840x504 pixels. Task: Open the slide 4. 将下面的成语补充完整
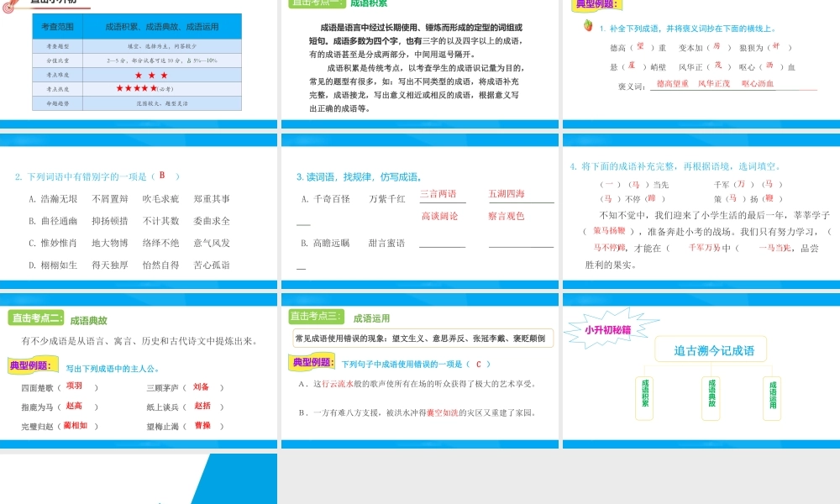pos(701,212)
